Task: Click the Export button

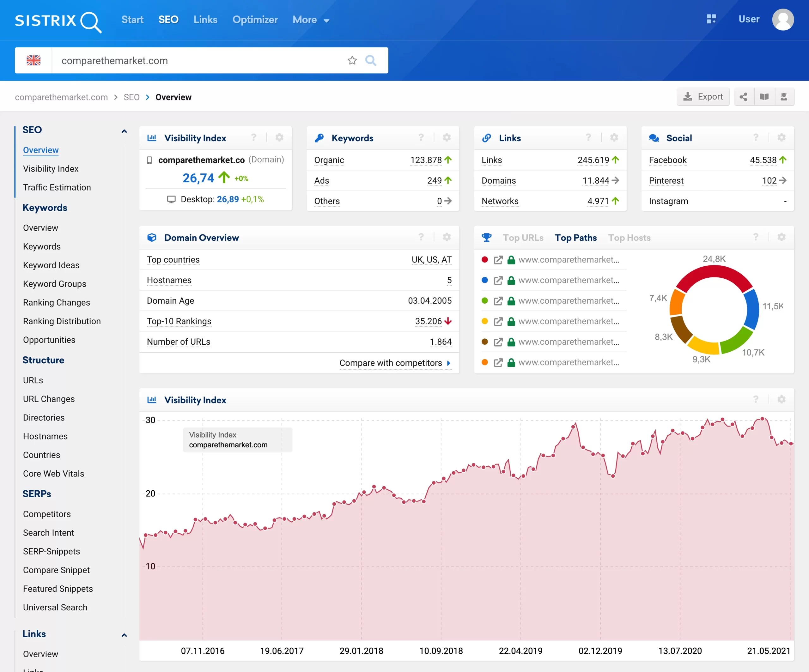Action: pos(703,97)
